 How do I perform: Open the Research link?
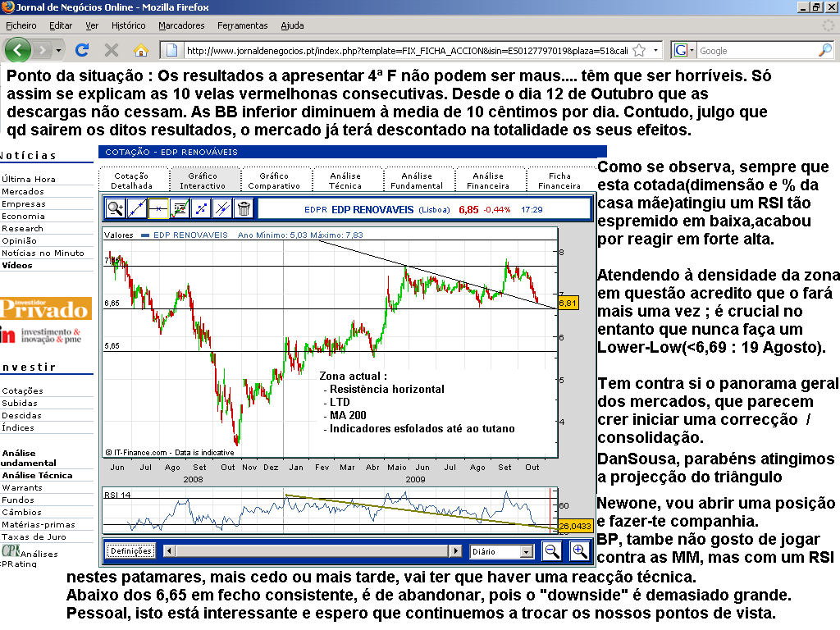22,228
